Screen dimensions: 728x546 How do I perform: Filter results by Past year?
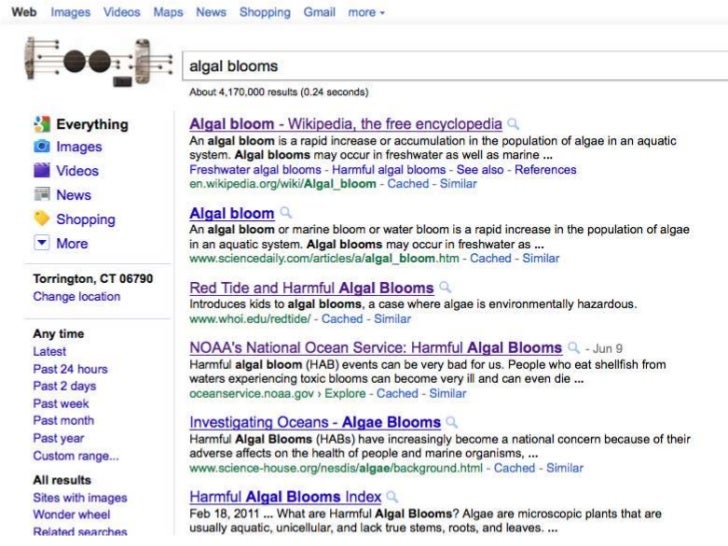(58, 438)
